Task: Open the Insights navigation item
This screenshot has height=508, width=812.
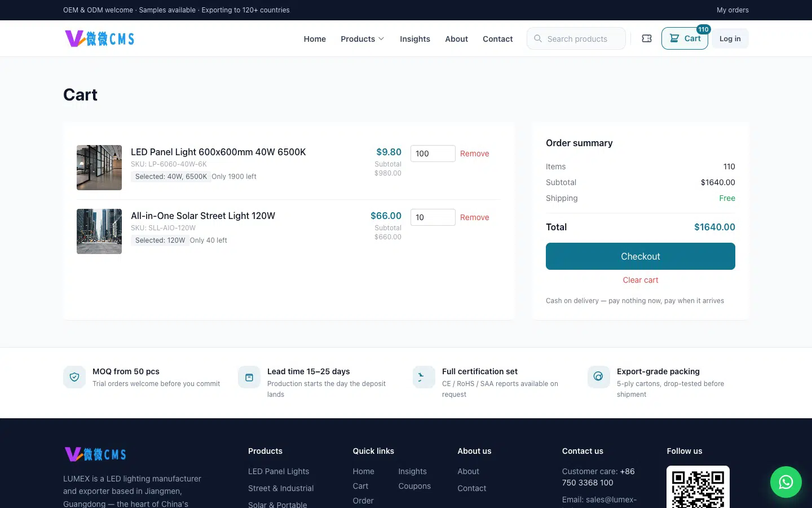Action: (x=415, y=39)
